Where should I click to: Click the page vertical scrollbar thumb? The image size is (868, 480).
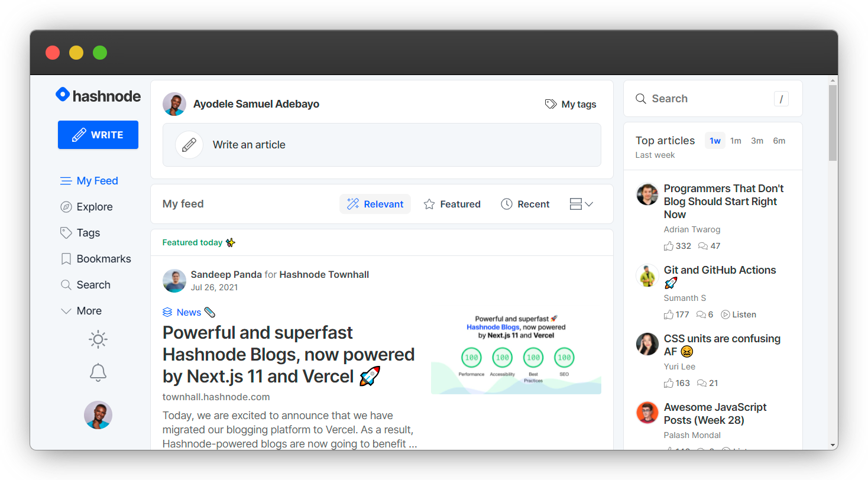tap(833, 123)
